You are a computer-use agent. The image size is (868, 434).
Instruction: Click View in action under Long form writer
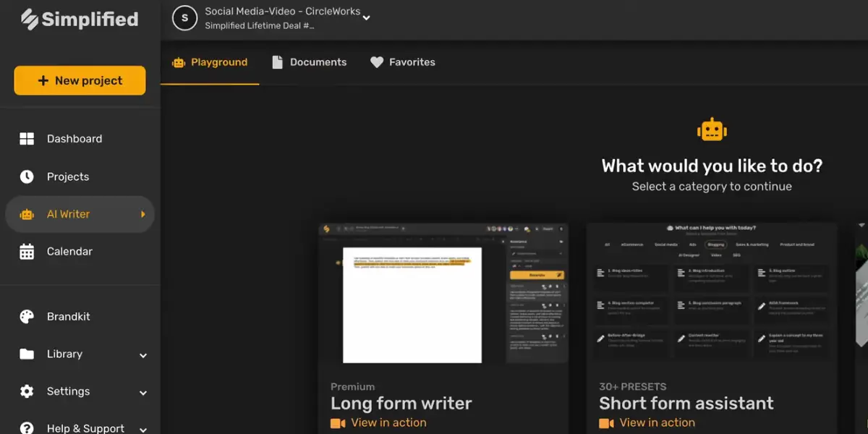pyautogui.click(x=378, y=423)
